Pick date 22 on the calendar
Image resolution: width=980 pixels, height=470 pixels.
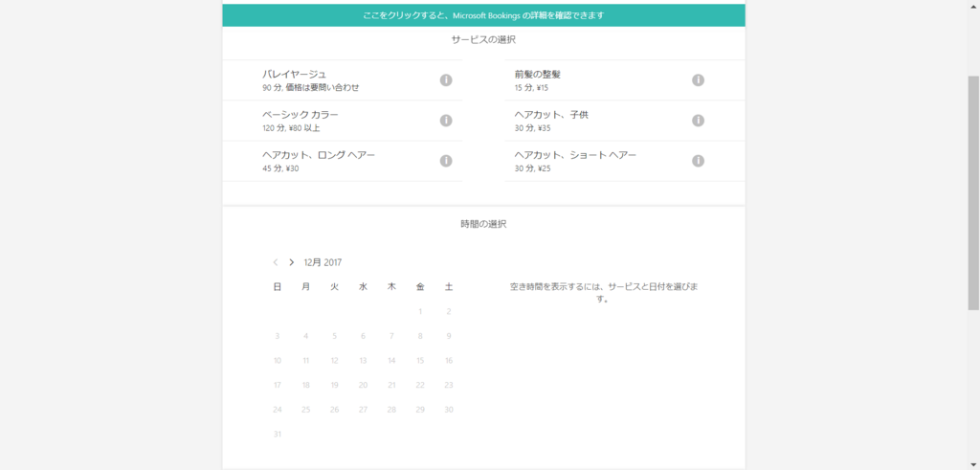point(420,385)
